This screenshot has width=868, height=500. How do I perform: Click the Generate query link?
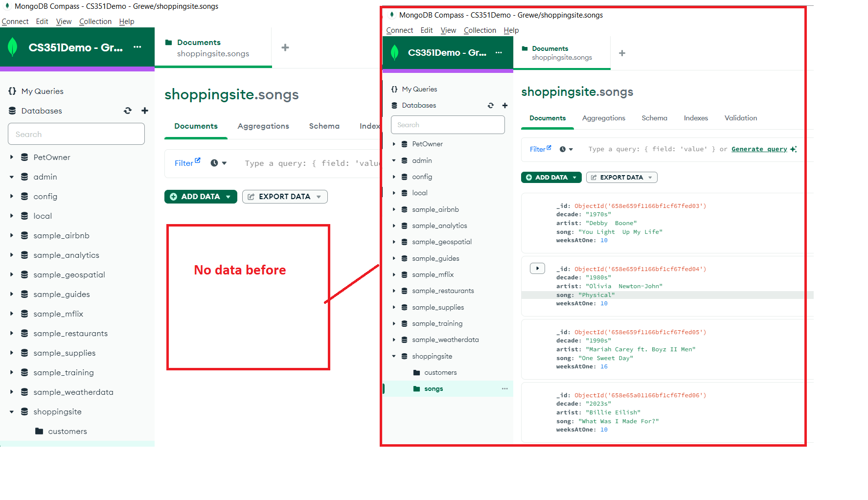click(759, 149)
